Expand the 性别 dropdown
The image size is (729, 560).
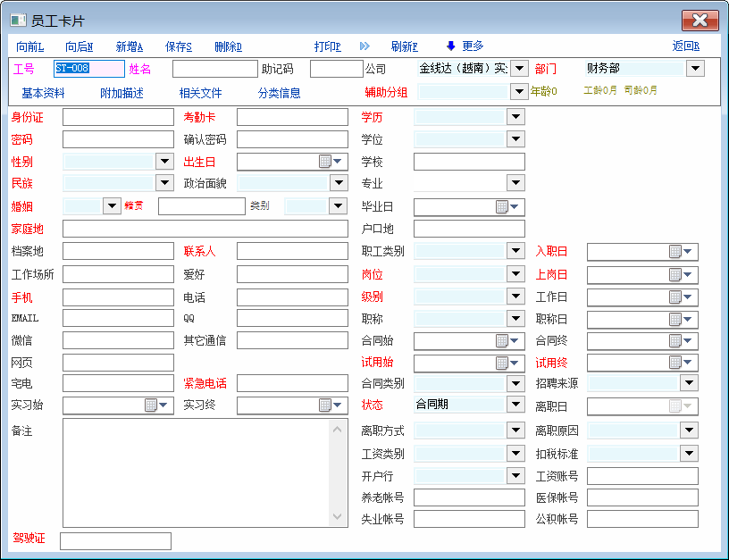(163, 162)
